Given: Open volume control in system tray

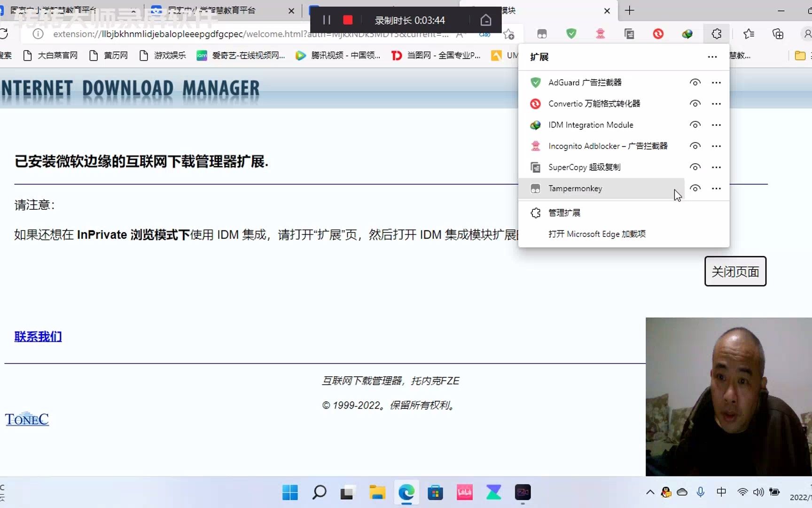Looking at the screenshot, I should click(x=758, y=492).
